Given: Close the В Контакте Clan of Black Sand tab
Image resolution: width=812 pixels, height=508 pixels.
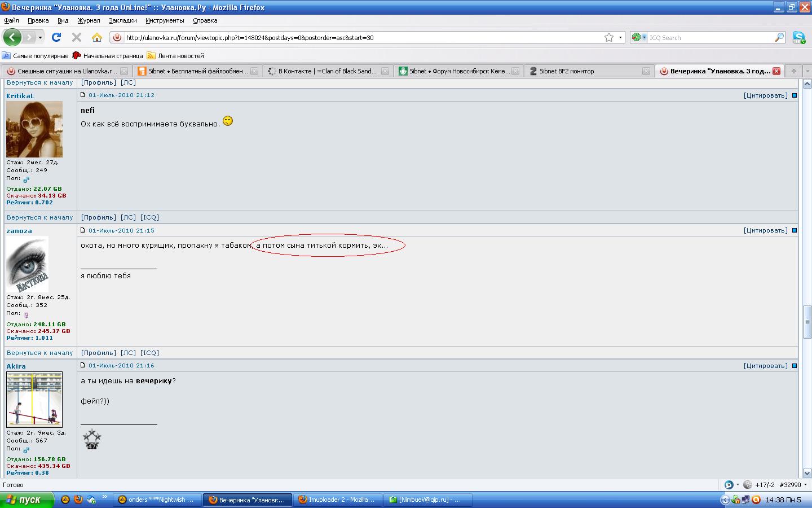Looking at the screenshot, I should (385, 71).
